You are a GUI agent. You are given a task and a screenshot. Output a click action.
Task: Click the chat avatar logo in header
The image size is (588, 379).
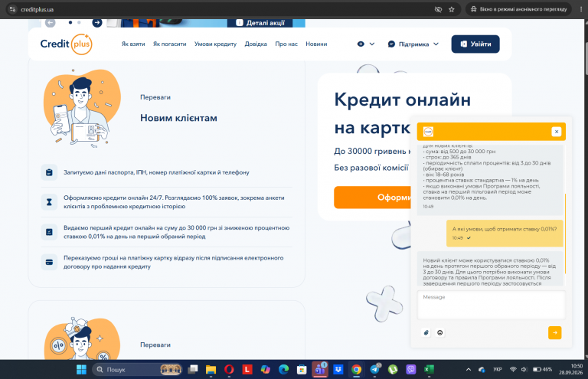[x=428, y=132]
